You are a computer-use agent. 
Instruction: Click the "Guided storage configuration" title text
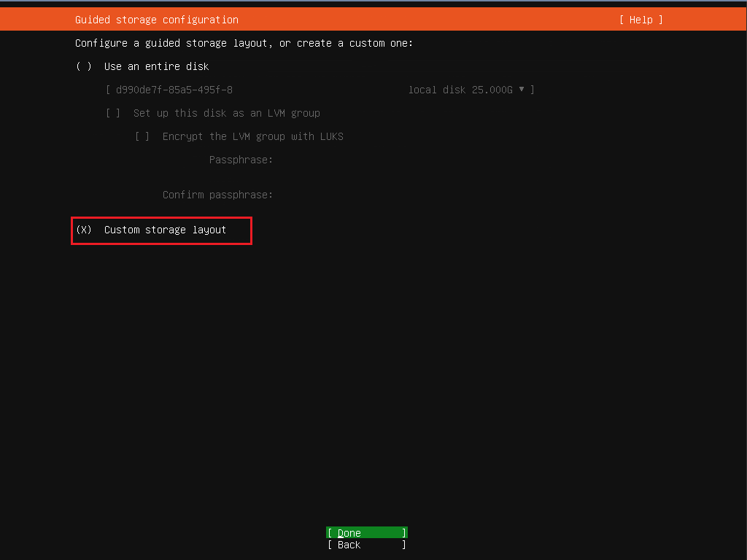pos(157,20)
